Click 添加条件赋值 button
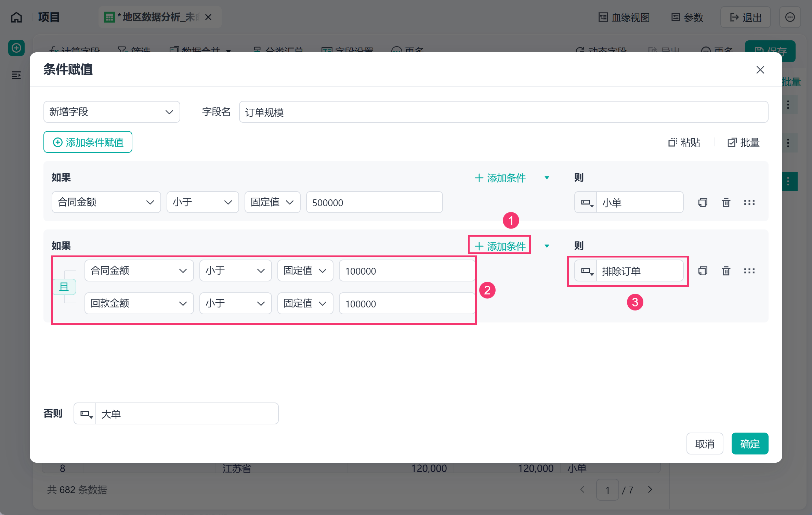Image resolution: width=812 pixels, height=515 pixels. pyautogui.click(x=88, y=142)
